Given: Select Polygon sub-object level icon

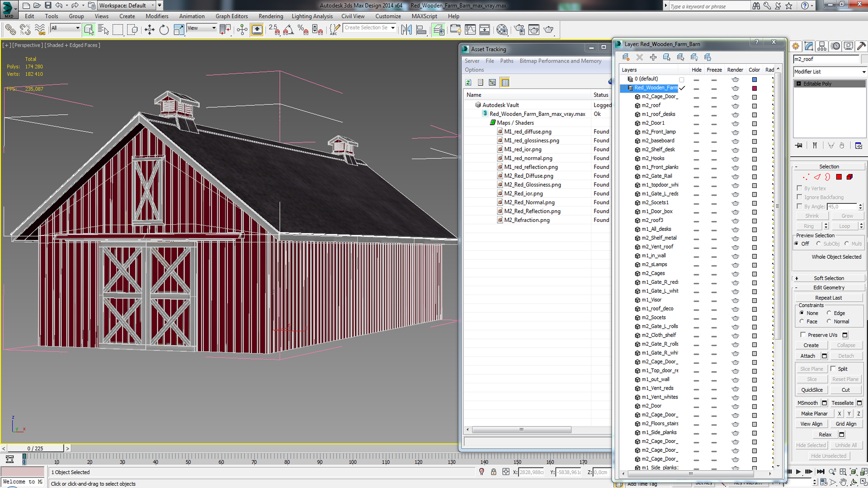Looking at the screenshot, I should click(x=839, y=177).
